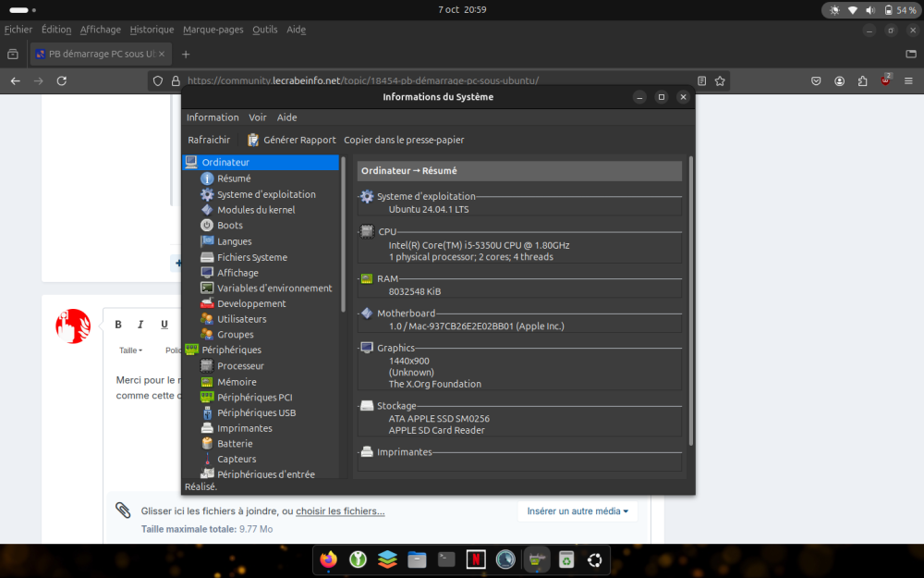
Task: Open the Terminal from the dock
Action: click(445, 560)
